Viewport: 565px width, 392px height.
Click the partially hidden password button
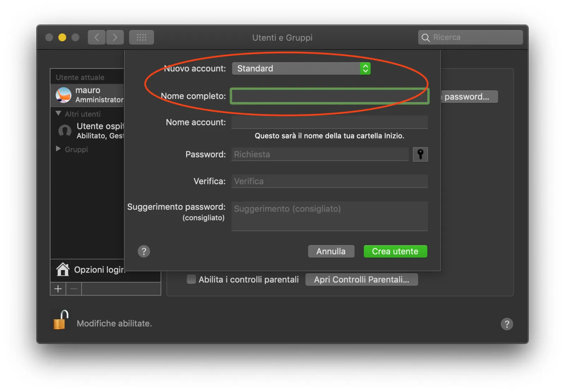pos(469,97)
